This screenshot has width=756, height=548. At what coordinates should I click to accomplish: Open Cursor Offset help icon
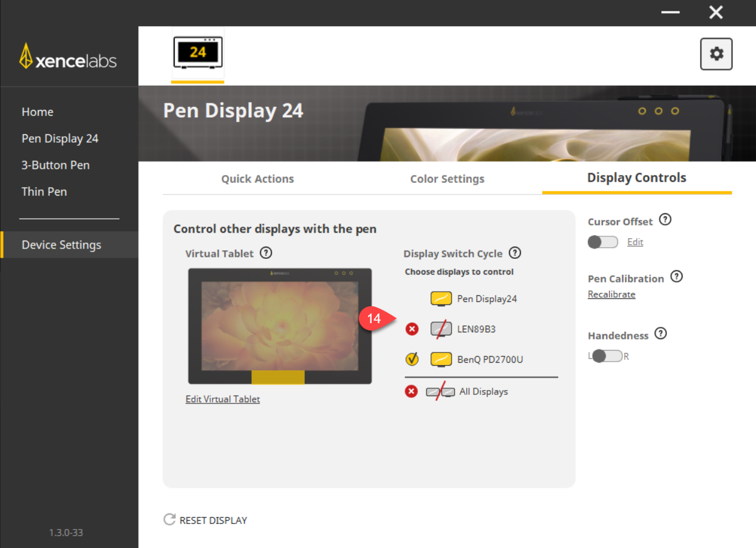(665, 220)
